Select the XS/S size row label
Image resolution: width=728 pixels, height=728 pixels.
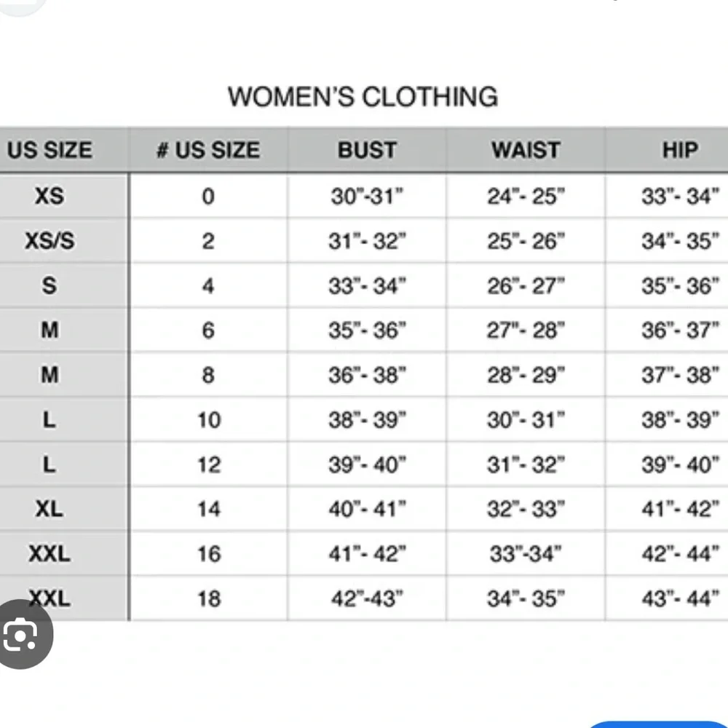49,241
